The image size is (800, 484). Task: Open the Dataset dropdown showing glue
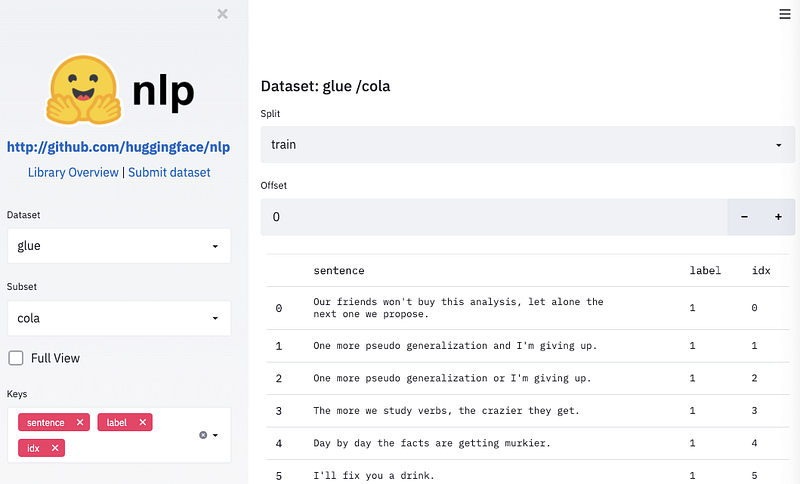[x=118, y=246]
